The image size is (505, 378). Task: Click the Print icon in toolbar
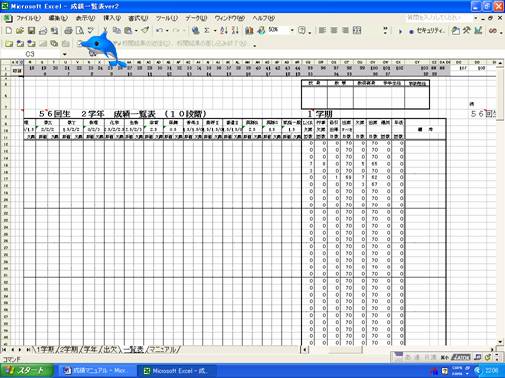coord(68,31)
